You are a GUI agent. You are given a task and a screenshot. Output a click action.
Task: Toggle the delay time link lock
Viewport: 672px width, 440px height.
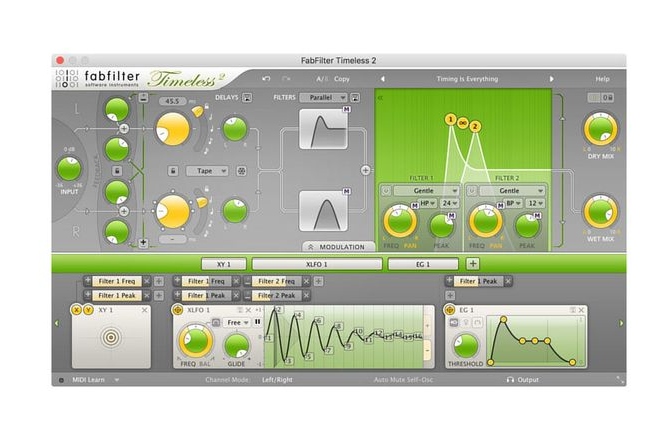[x=173, y=171]
